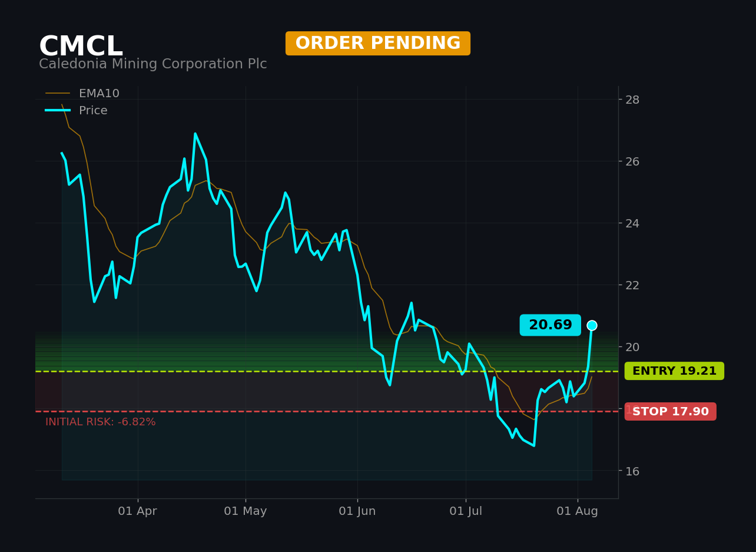
Task: Select the INITIAL RISK: -6.82% text
Action: (101, 422)
